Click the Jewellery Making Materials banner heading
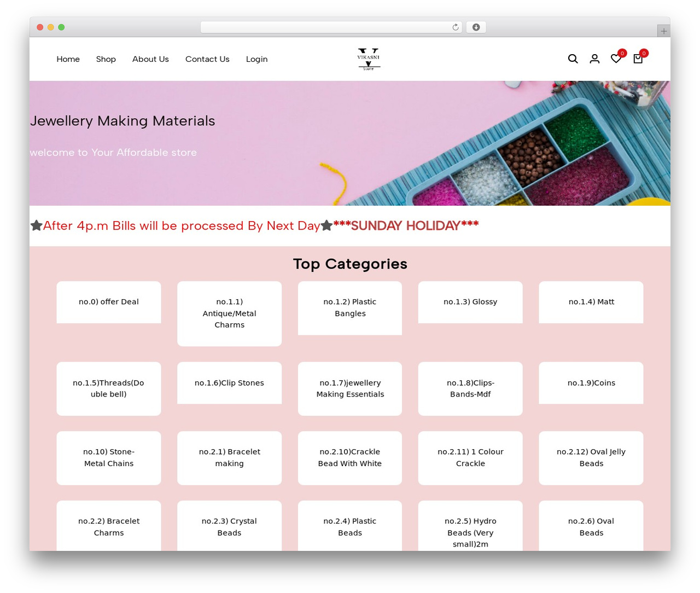Screen dimensions: 700x593 122,121
